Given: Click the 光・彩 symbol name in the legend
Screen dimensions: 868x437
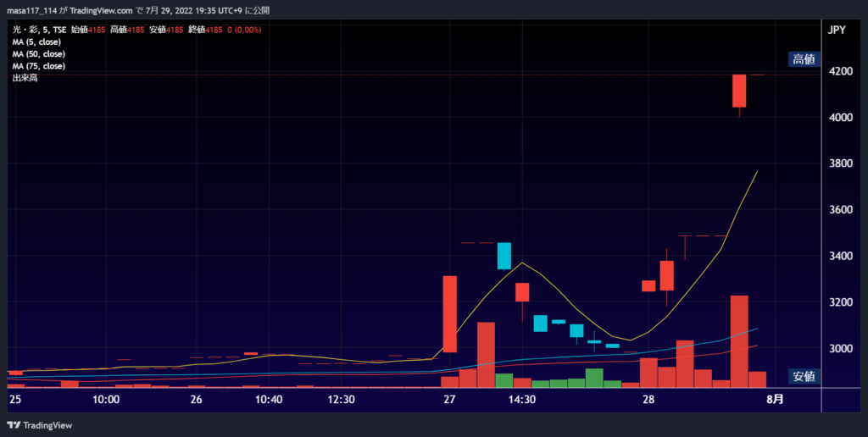Looking at the screenshot, I should (25, 30).
